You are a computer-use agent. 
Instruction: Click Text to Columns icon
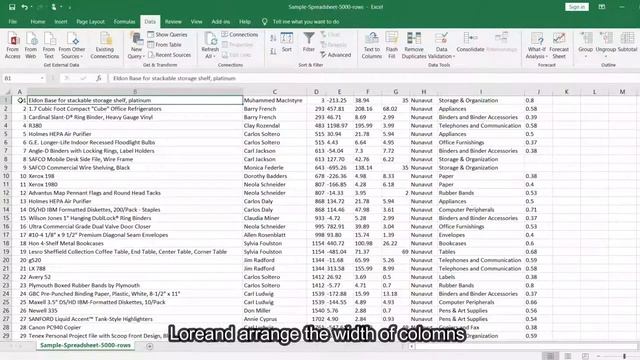[x=371, y=46]
